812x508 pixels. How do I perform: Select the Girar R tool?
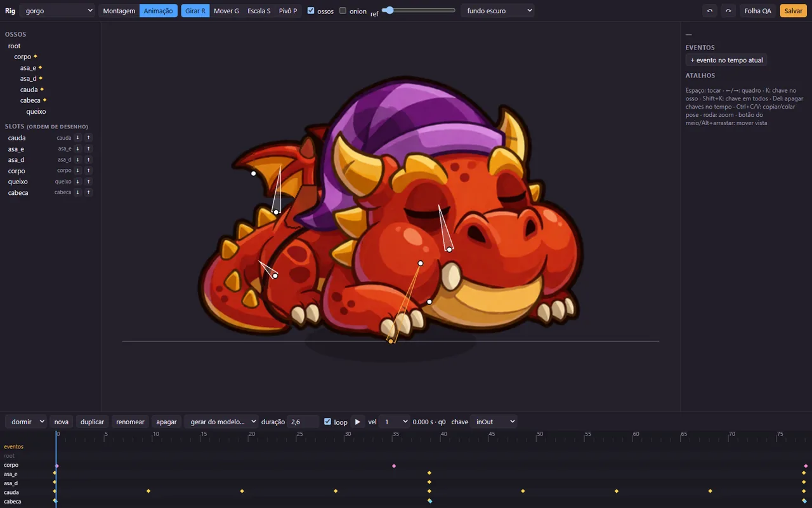(x=195, y=11)
